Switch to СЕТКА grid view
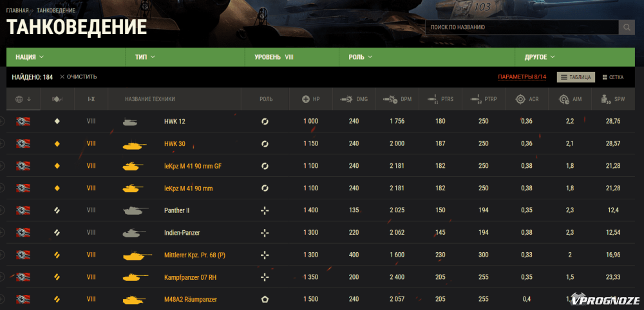 coord(612,77)
